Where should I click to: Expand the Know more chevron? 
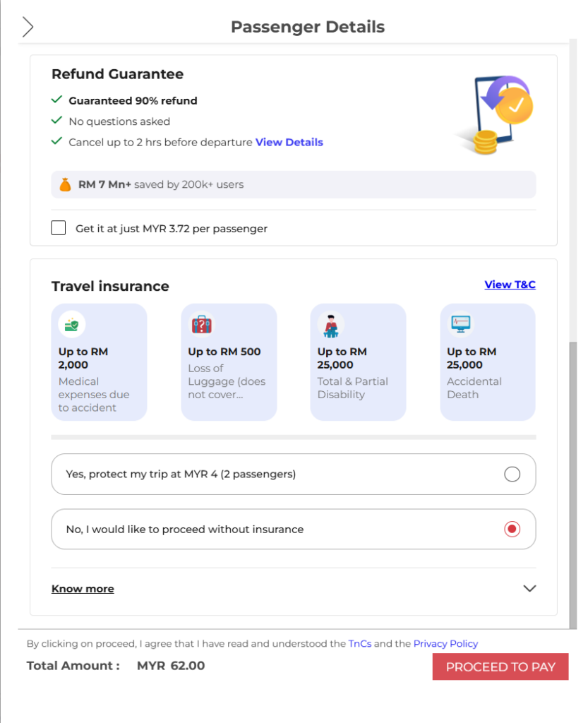530,588
